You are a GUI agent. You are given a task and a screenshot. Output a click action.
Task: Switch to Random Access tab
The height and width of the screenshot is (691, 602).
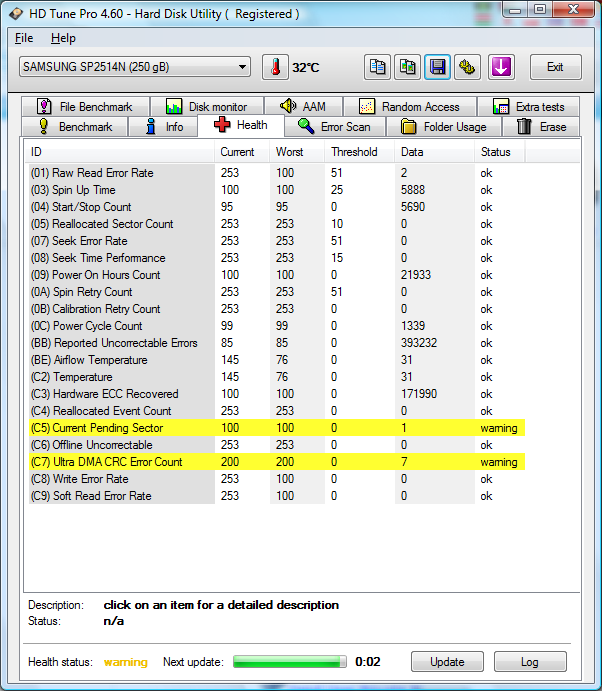[x=410, y=107]
